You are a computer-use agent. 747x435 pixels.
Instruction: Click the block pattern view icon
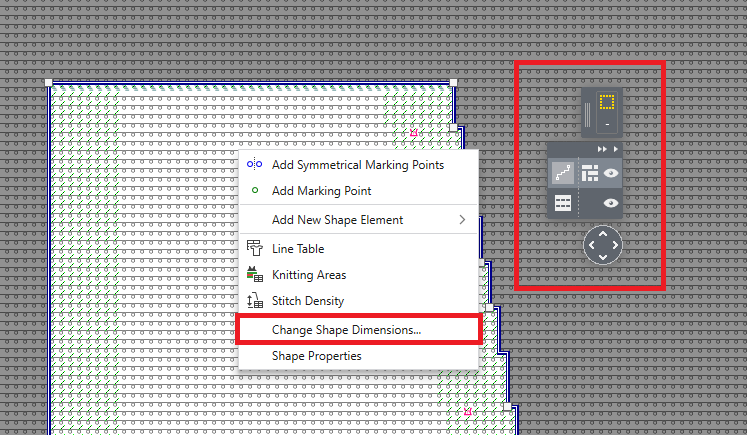(589, 172)
